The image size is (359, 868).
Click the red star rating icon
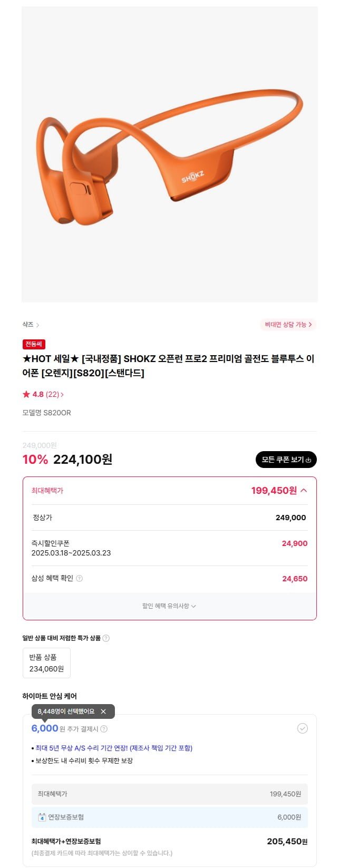pyautogui.click(x=26, y=394)
